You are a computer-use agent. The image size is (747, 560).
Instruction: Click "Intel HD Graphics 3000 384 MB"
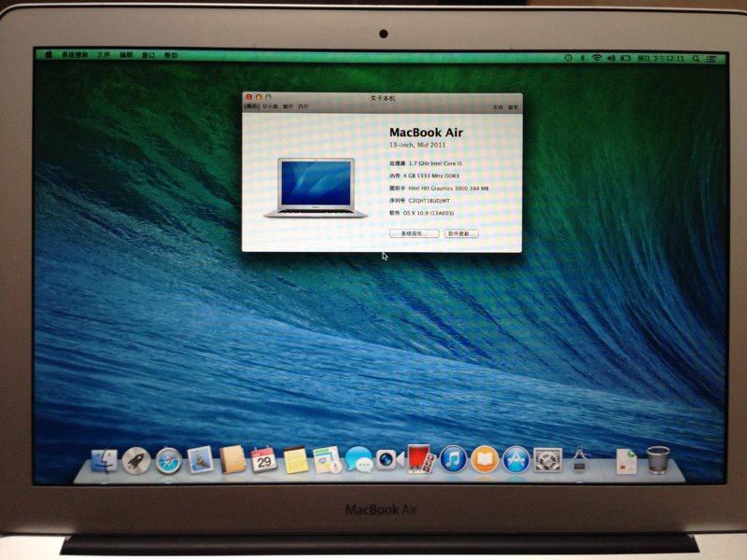pyautogui.click(x=448, y=189)
